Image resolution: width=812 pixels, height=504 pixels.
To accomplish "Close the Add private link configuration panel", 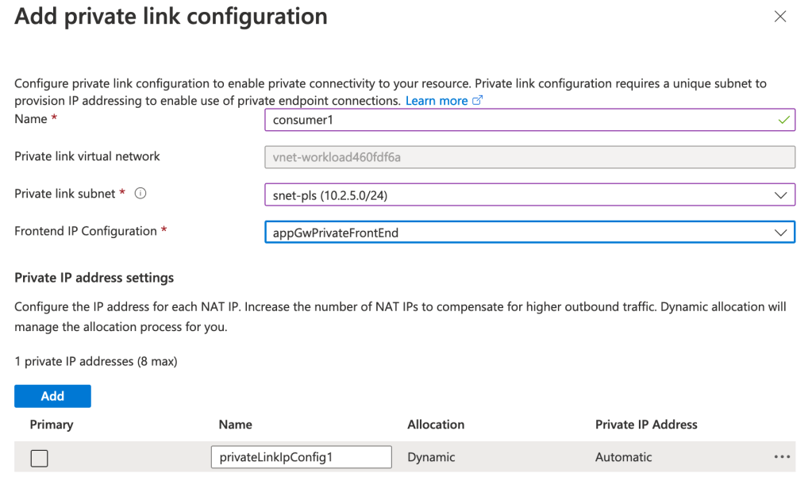I will click(780, 17).
